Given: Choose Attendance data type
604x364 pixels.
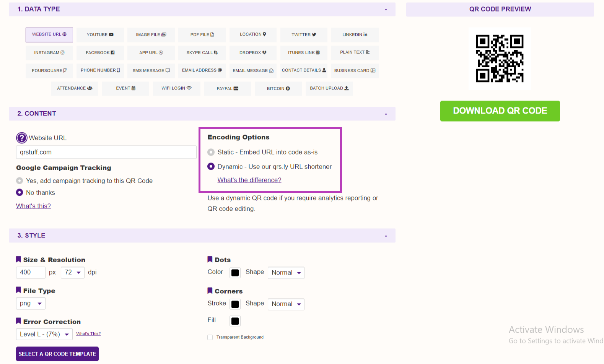Looking at the screenshot, I should coord(75,88).
